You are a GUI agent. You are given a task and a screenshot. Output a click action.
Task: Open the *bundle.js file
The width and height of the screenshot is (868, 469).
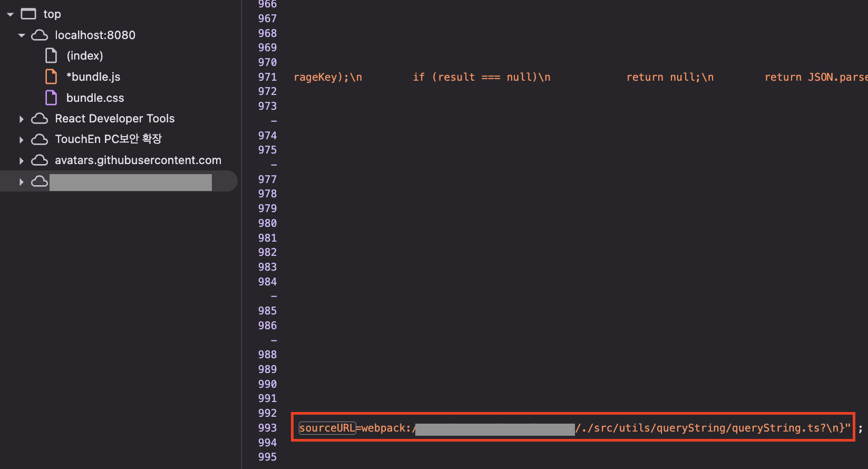[93, 77]
